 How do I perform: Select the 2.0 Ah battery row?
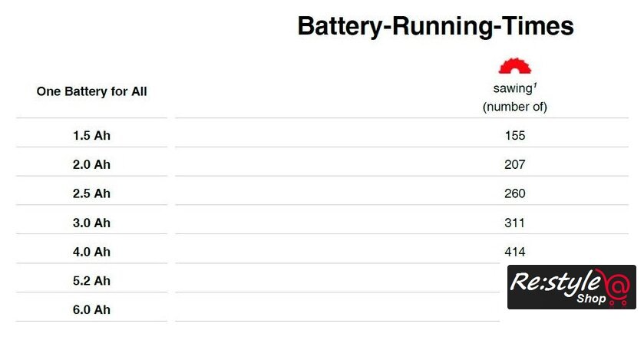tap(92, 164)
